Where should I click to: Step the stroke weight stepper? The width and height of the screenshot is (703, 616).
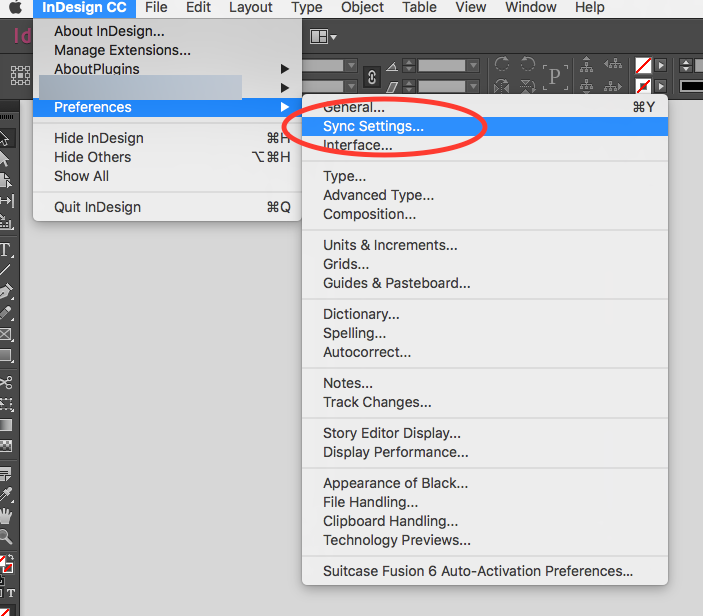(686, 65)
